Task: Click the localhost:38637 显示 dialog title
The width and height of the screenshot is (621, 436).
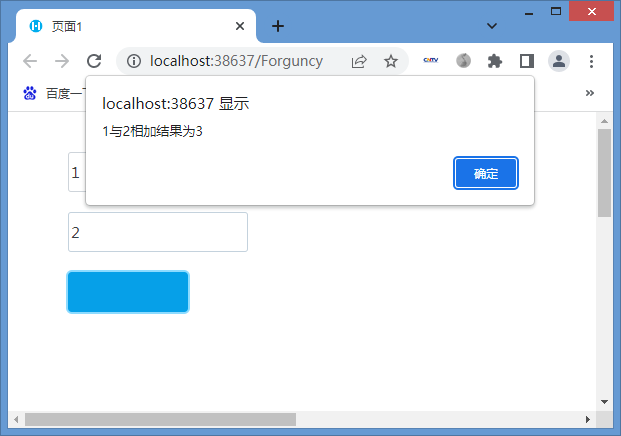Action: (175, 104)
